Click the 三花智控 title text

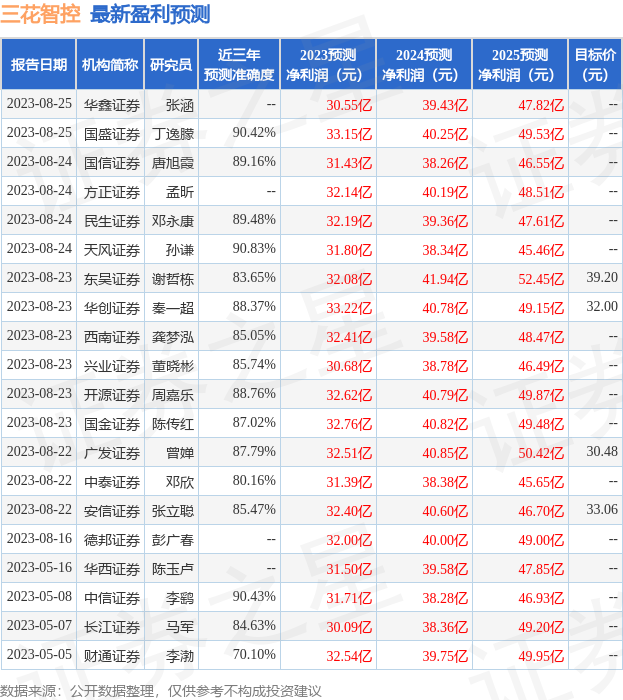(x=40, y=14)
